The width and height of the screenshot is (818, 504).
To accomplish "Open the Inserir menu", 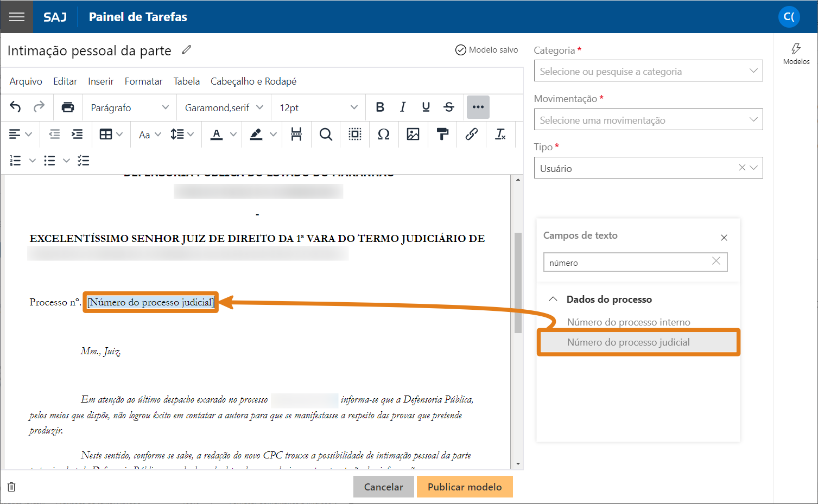I will 101,81.
